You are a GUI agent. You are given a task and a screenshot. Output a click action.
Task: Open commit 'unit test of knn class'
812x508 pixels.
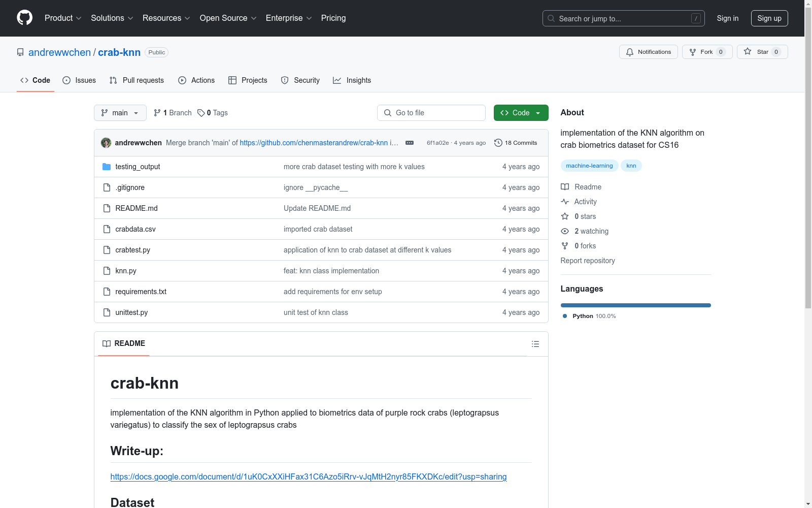316,312
